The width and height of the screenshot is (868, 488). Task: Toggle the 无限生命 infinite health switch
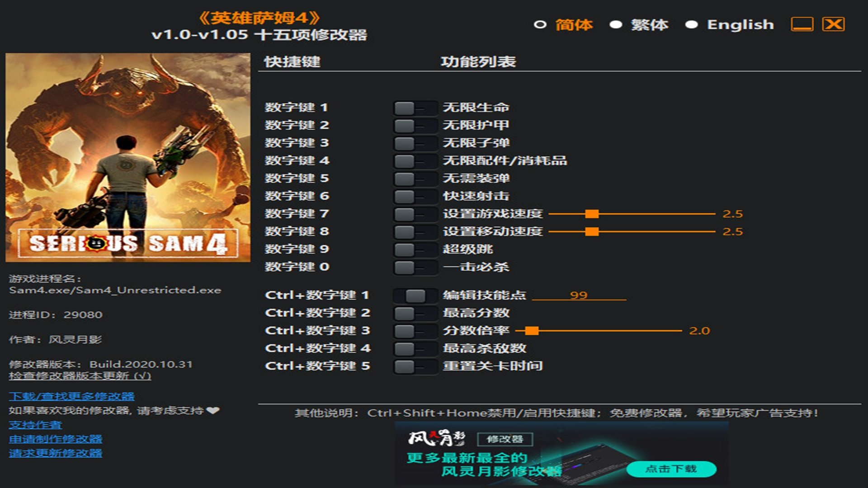point(415,108)
